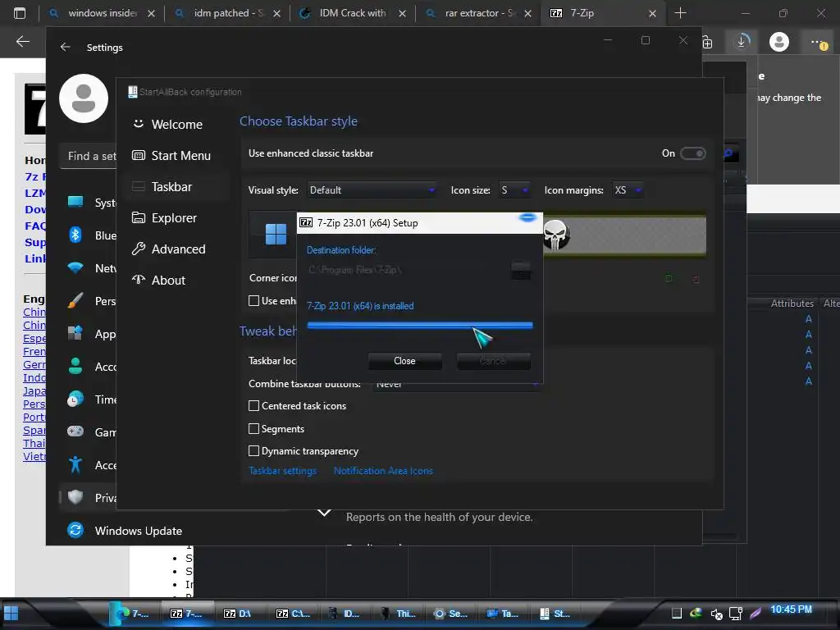This screenshot has width=840, height=630.
Task: Click the Privacy shield icon in Settings
Action: click(75, 498)
